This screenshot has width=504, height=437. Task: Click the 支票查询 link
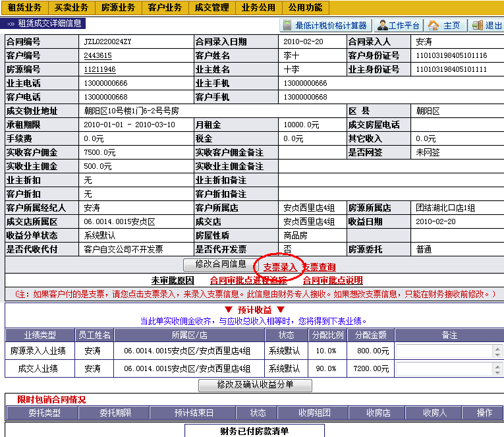[x=319, y=267]
